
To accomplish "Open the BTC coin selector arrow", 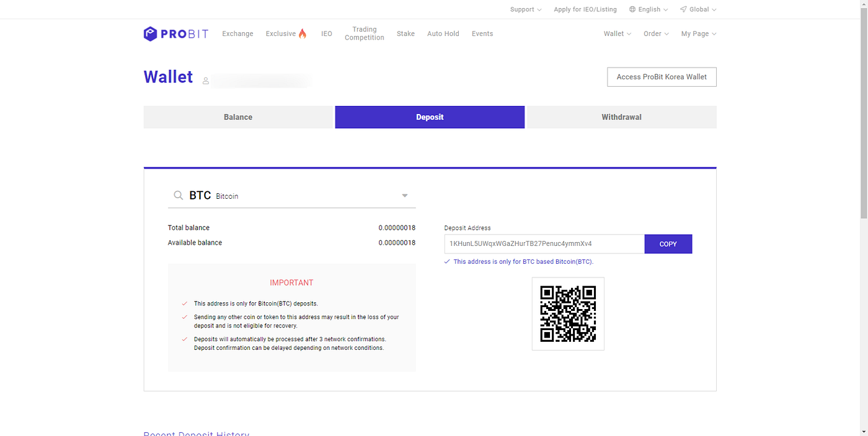I will click(405, 196).
